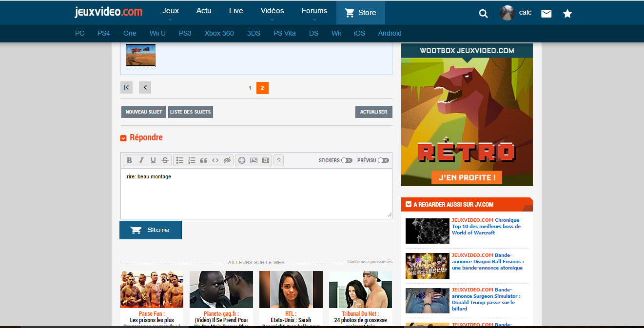Go to first page of the topic
Image resolution: width=644 pixels, height=328 pixels.
coord(126,88)
